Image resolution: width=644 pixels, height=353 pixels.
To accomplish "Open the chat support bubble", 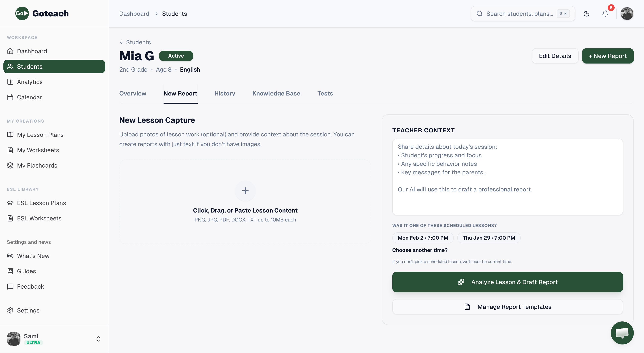I will coord(622,333).
